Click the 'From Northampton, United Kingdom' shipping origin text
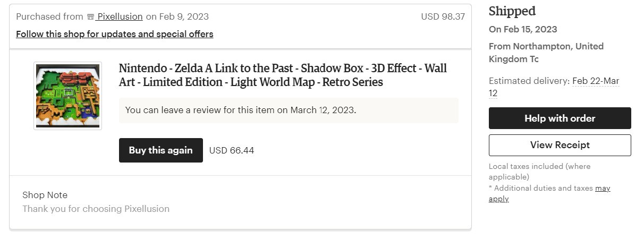Screen dimensions: 644x239 pyautogui.click(x=546, y=53)
